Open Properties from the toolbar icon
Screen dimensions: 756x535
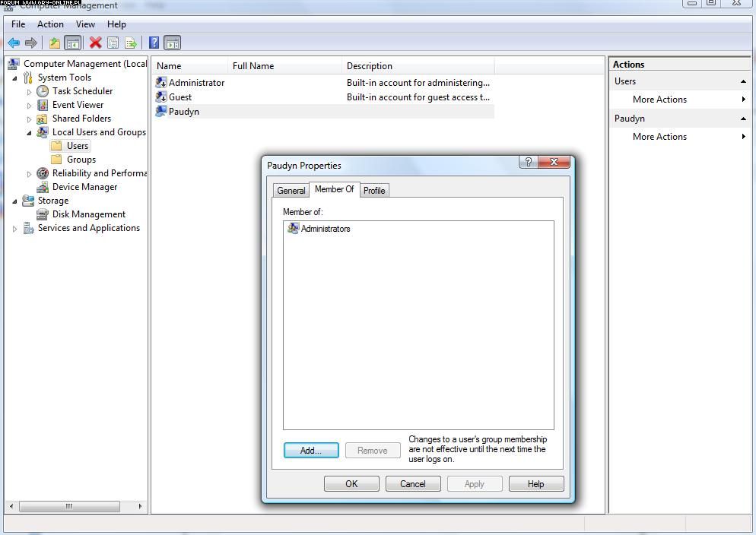pos(113,43)
